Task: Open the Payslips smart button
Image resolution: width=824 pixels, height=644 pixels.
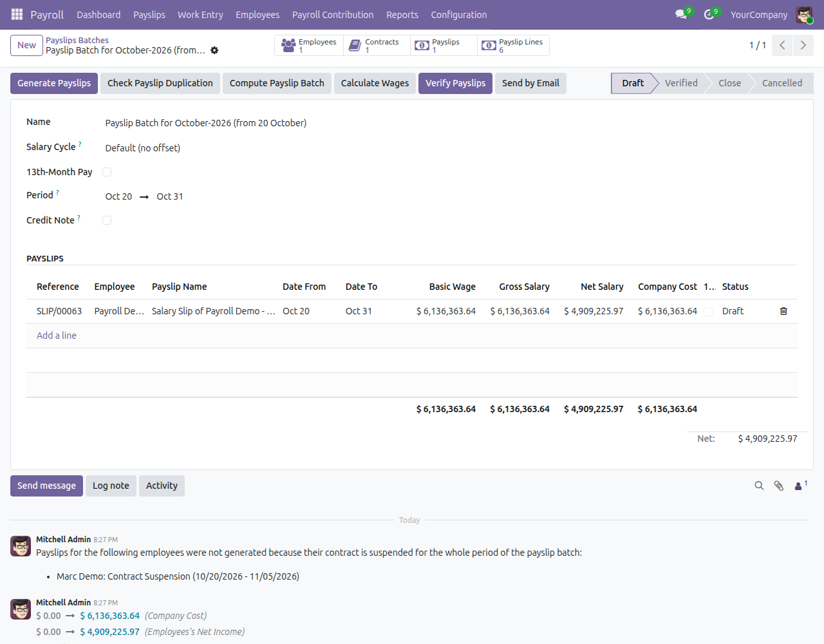Action: click(443, 46)
